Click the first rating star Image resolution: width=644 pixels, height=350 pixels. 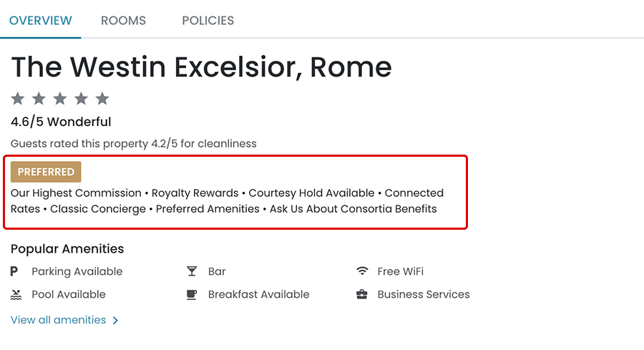[18, 98]
